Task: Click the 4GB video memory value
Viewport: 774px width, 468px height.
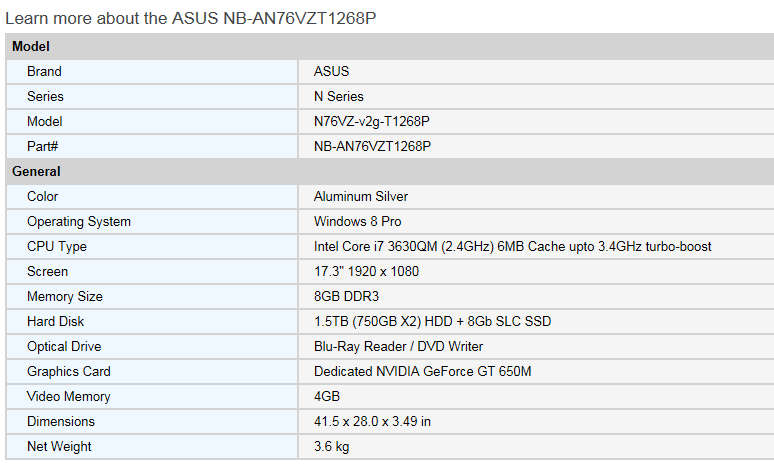Action: (327, 396)
